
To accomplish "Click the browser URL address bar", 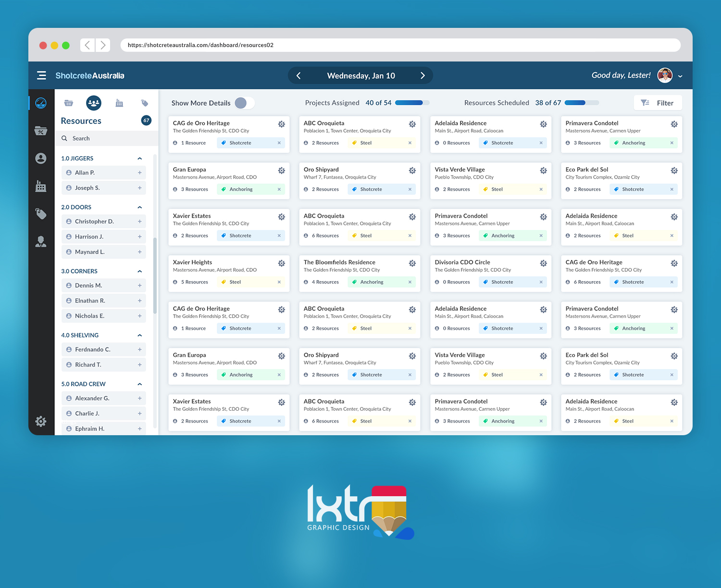I will tap(400, 45).
